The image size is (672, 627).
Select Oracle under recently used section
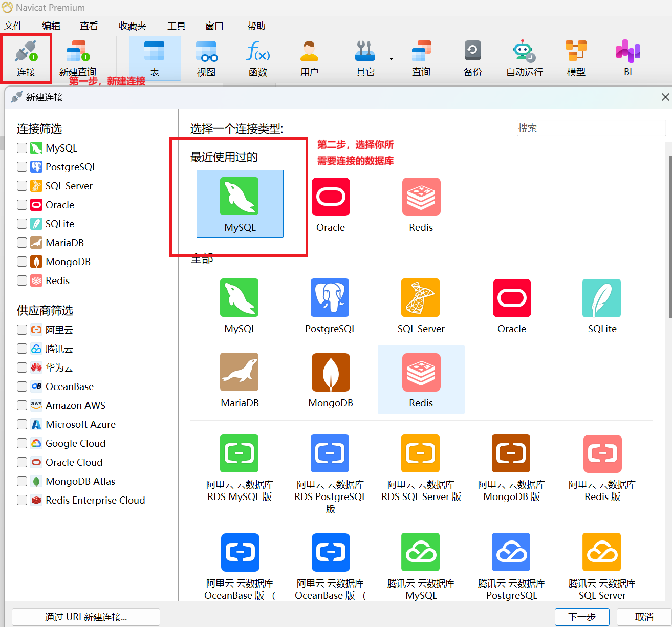pos(331,204)
